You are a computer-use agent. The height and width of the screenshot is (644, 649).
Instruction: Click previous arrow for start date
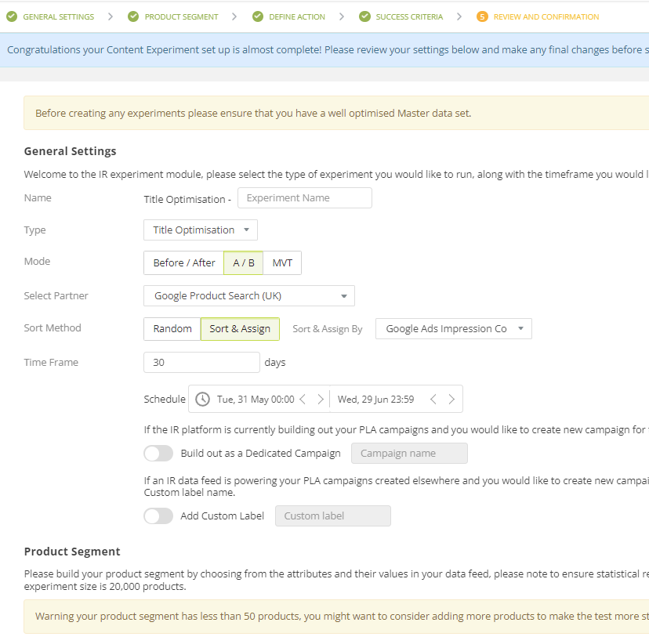(x=303, y=399)
